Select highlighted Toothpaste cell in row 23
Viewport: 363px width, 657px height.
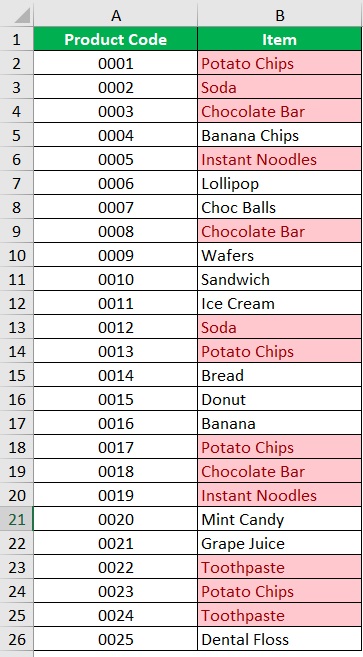click(279, 567)
